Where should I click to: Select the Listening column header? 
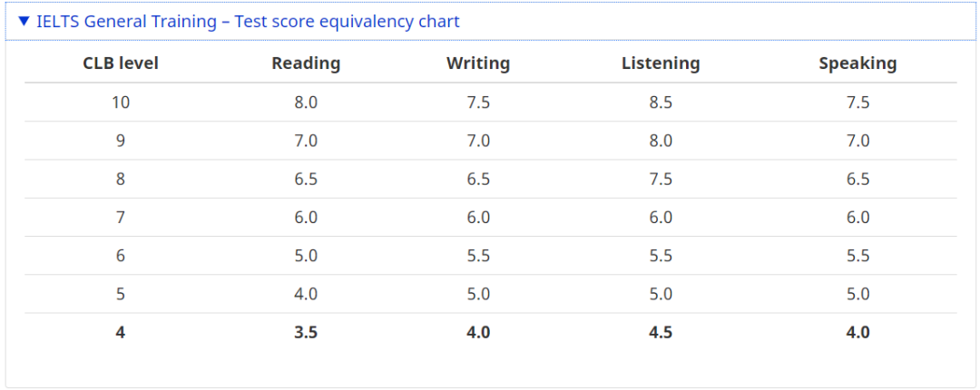coord(661,63)
